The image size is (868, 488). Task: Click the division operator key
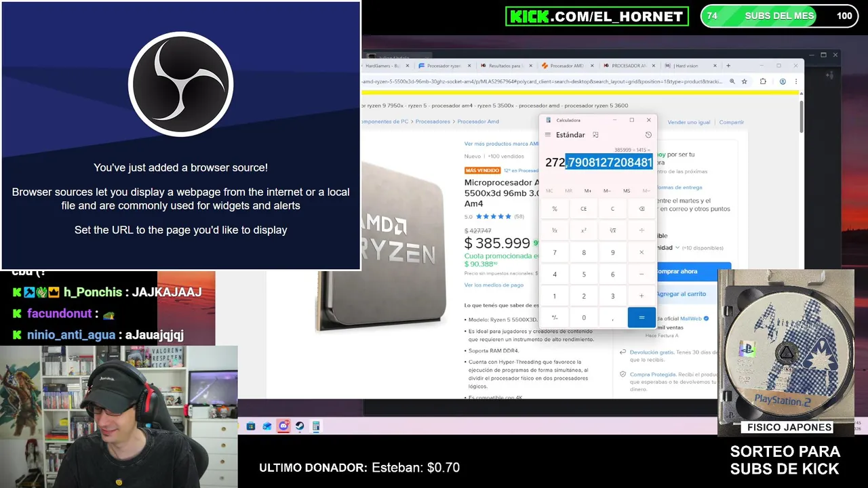(642, 230)
